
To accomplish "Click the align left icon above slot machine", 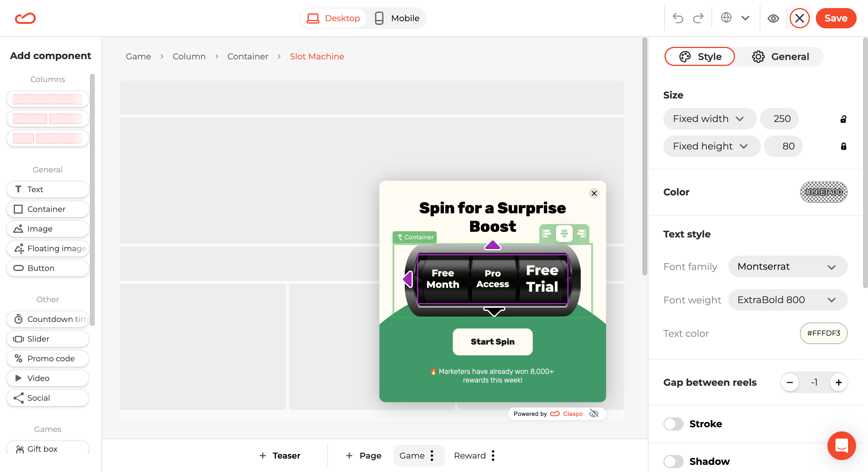I will [547, 233].
